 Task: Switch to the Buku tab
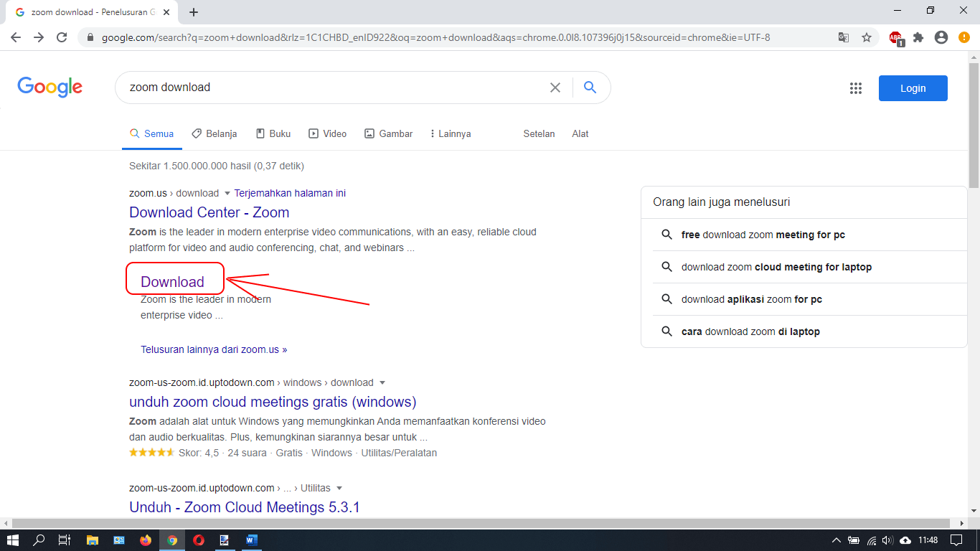pos(273,133)
